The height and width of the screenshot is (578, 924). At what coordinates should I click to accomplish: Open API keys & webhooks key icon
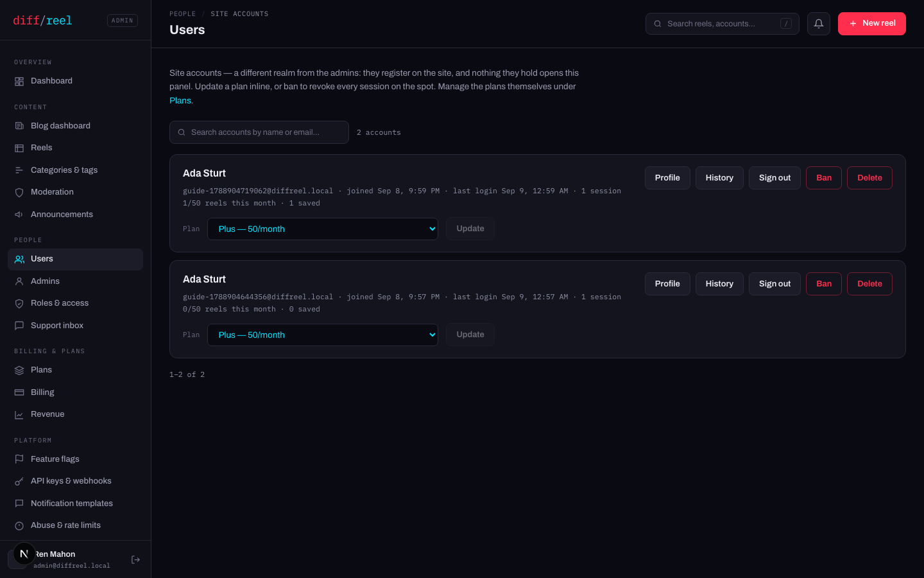click(19, 482)
